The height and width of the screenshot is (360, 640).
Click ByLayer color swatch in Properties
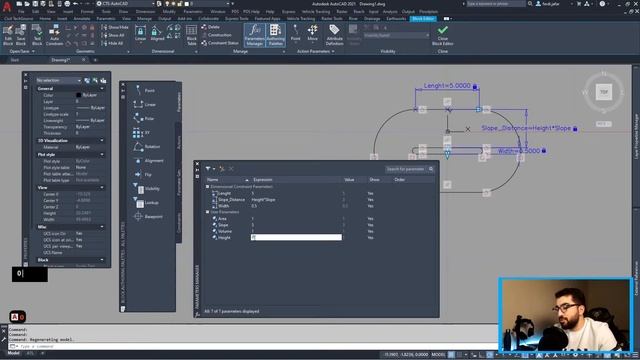click(78, 95)
